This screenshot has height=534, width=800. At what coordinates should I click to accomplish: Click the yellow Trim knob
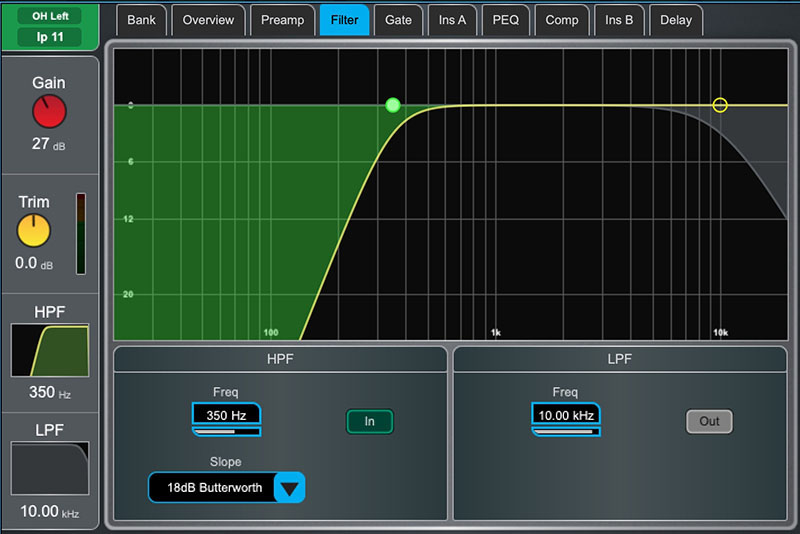click(x=34, y=231)
